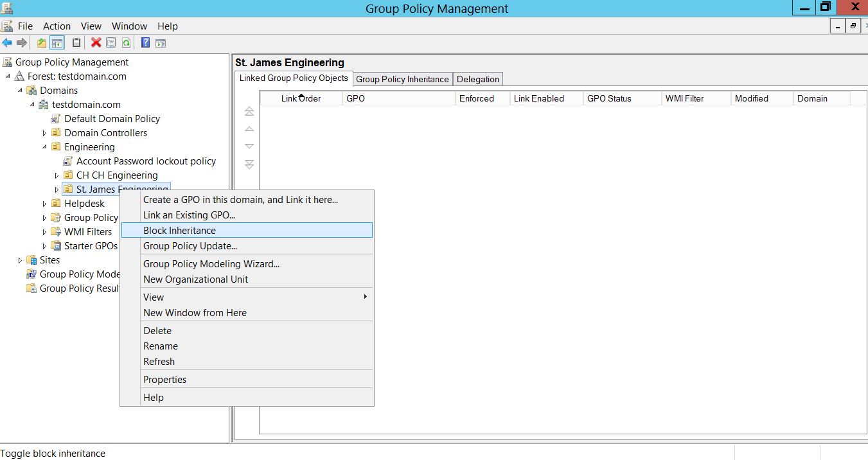Click the MMC app icon beside File menu

[7, 26]
